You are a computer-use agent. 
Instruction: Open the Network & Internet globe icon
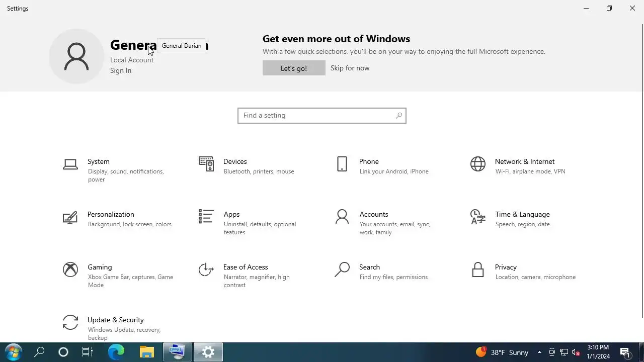tap(478, 164)
